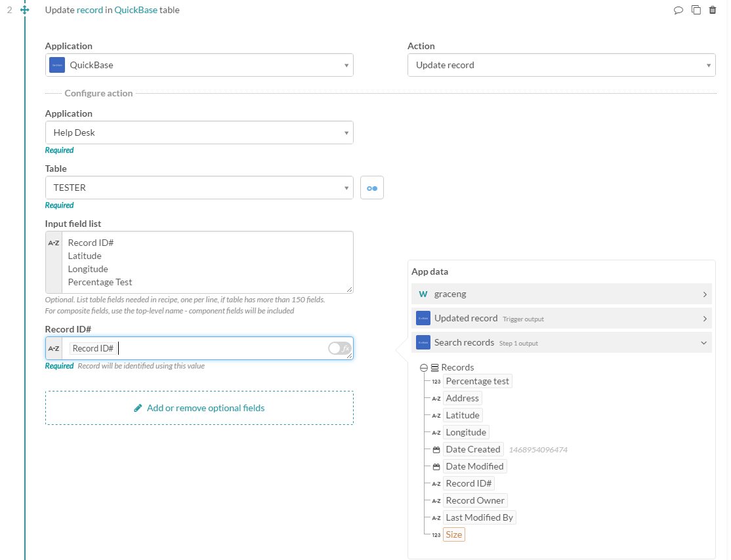Click the 123 icon beside Size
Viewport: 731px width, 560px height.
click(x=436, y=535)
